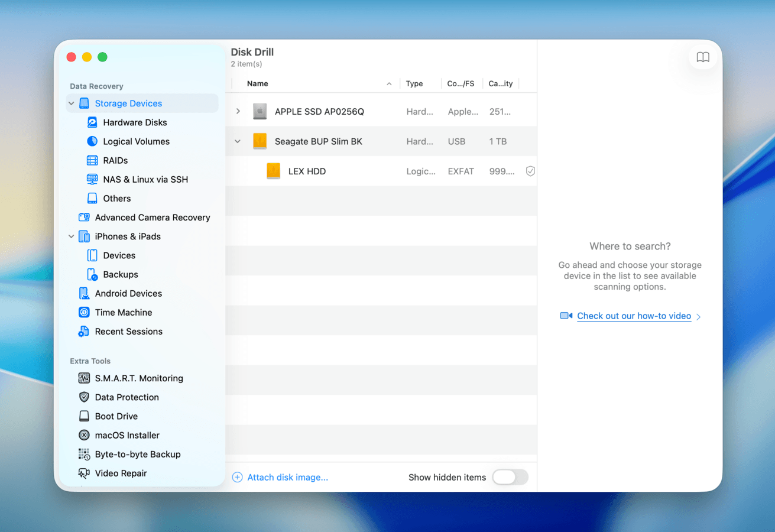Select the Video Repair icon
Viewport: 775px width, 532px height.
[x=84, y=473]
